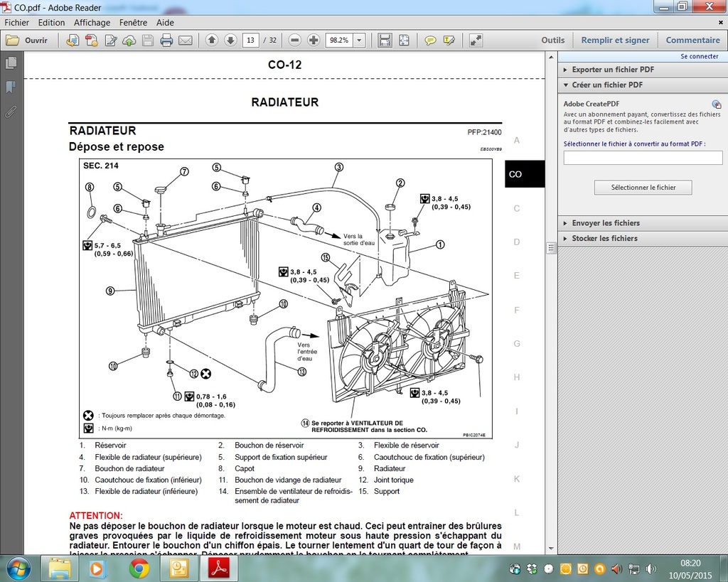Toggle read mode with the expand icon
The width and height of the screenshot is (728, 582).
[x=476, y=41]
